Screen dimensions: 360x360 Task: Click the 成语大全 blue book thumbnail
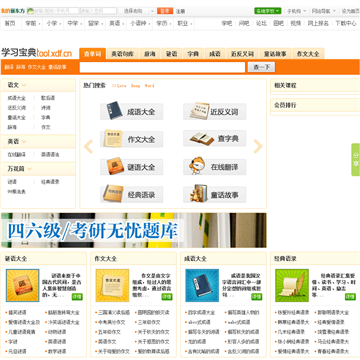(x=202, y=285)
